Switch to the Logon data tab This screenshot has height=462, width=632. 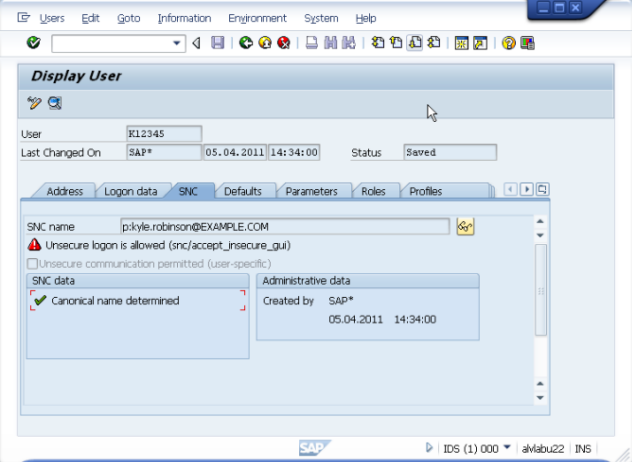[131, 191]
